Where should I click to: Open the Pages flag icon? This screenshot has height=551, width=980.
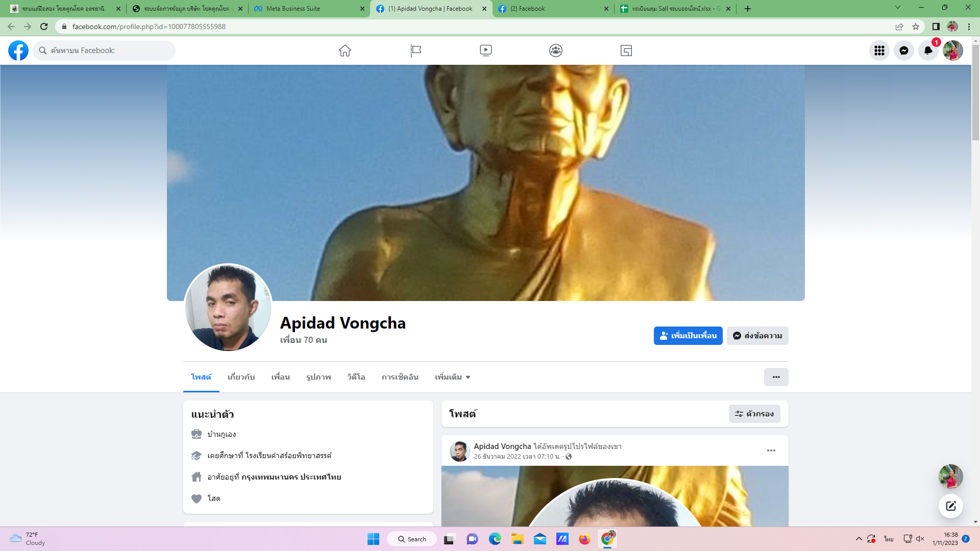coord(415,51)
